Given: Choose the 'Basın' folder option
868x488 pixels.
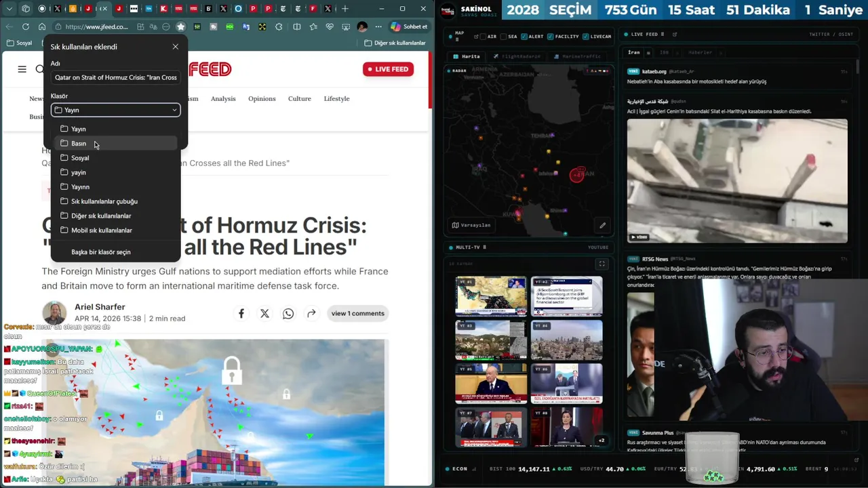Looking at the screenshot, I should coord(115,143).
